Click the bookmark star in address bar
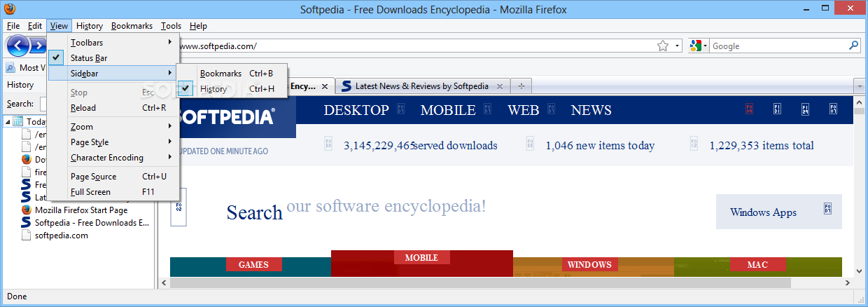Image resolution: width=868 pixels, height=307 pixels. click(x=663, y=46)
